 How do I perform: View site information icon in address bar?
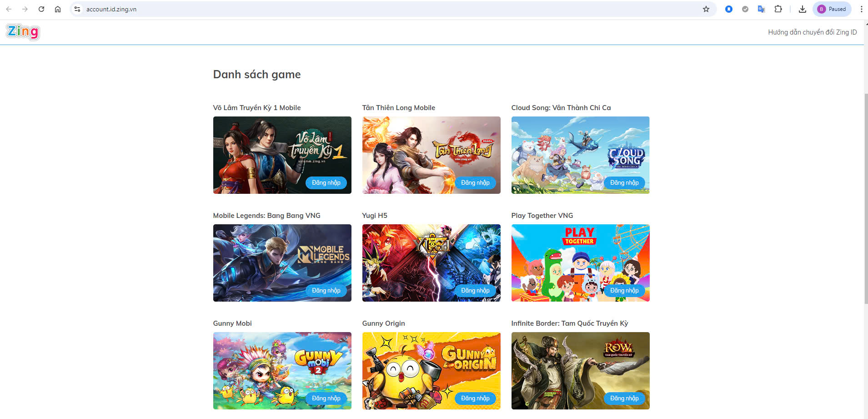click(77, 9)
